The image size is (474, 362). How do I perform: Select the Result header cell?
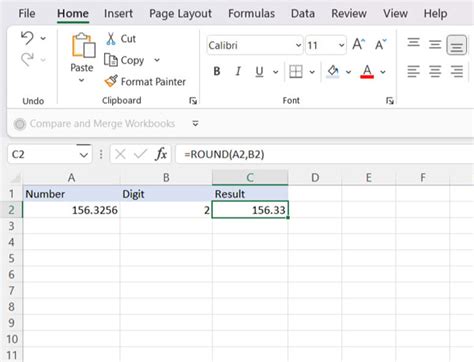click(x=250, y=194)
